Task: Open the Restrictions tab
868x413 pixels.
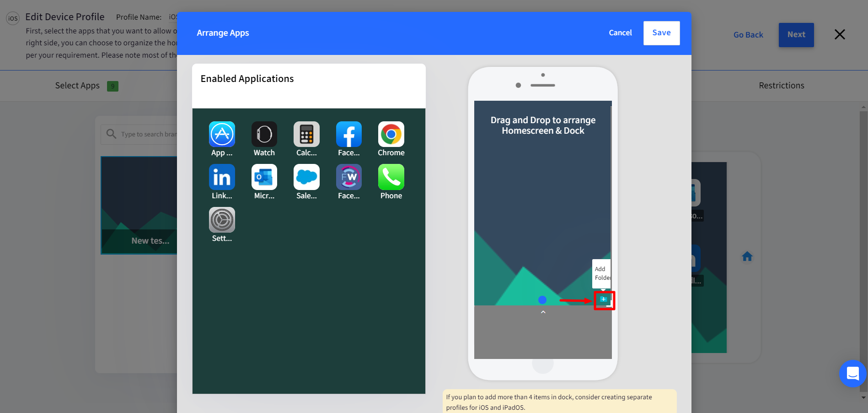Action: click(781, 86)
